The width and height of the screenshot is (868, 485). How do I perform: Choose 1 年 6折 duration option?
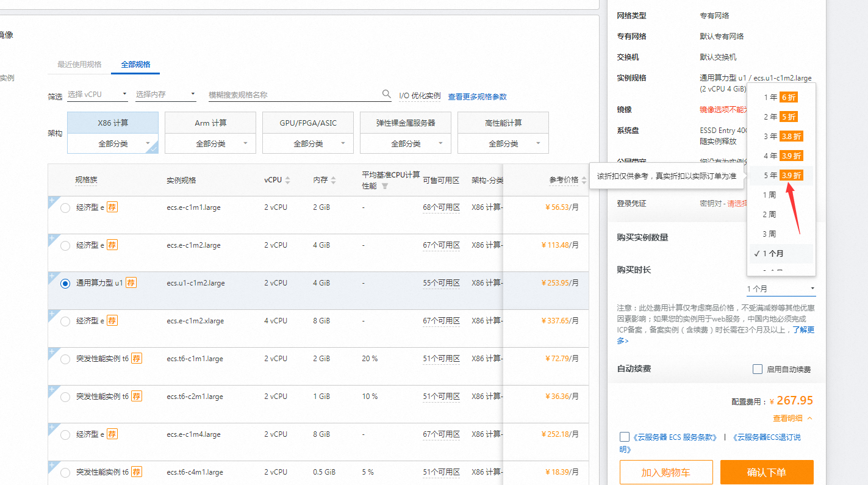[781, 97]
